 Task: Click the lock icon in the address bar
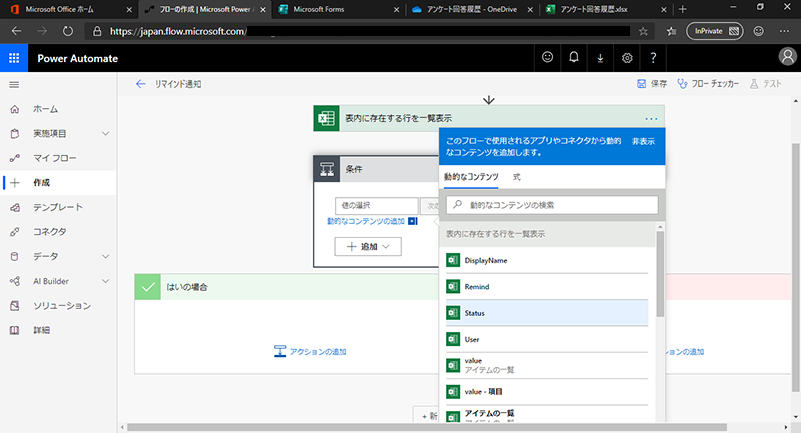point(97,31)
